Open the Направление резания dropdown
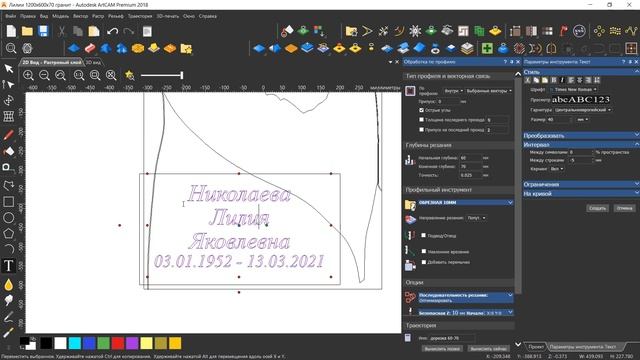This screenshot has height=360, width=640. pyautogui.click(x=476, y=218)
